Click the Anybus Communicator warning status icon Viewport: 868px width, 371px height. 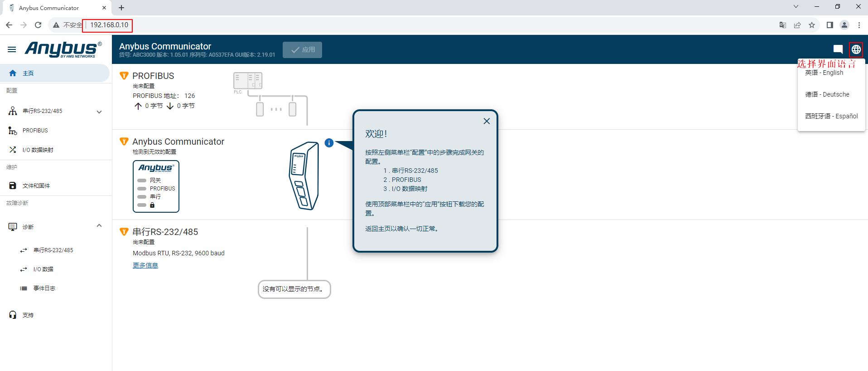pyautogui.click(x=124, y=142)
